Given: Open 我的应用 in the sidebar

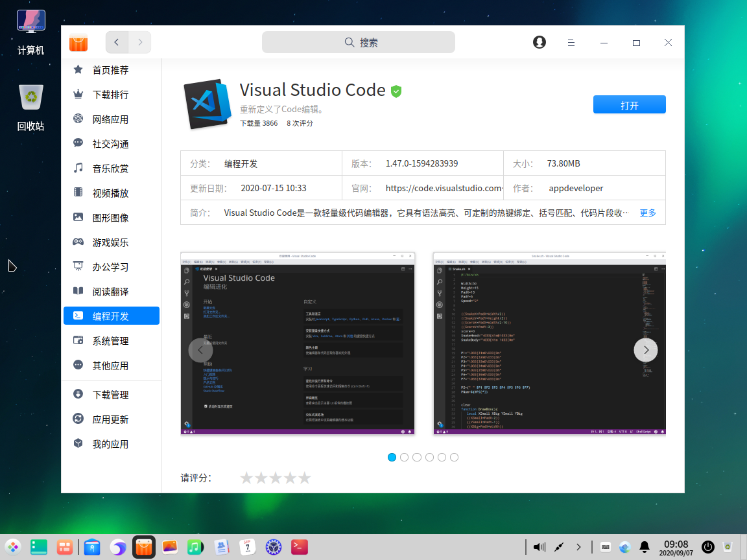Looking at the screenshot, I should 112,444.
